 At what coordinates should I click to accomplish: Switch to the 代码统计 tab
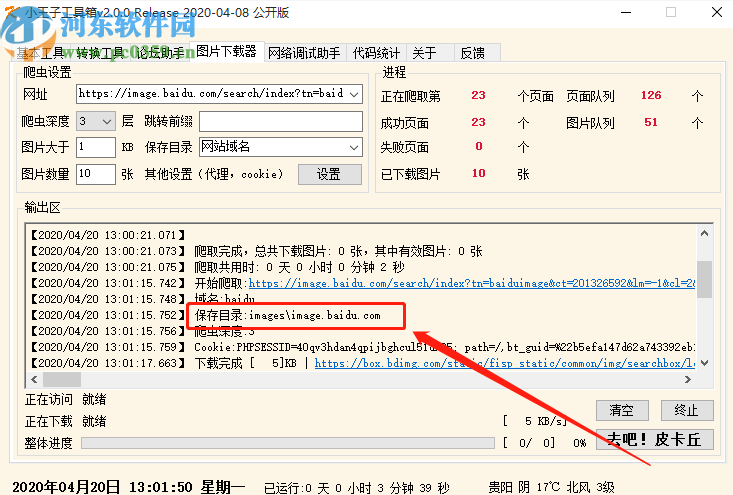[x=376, y=53]
